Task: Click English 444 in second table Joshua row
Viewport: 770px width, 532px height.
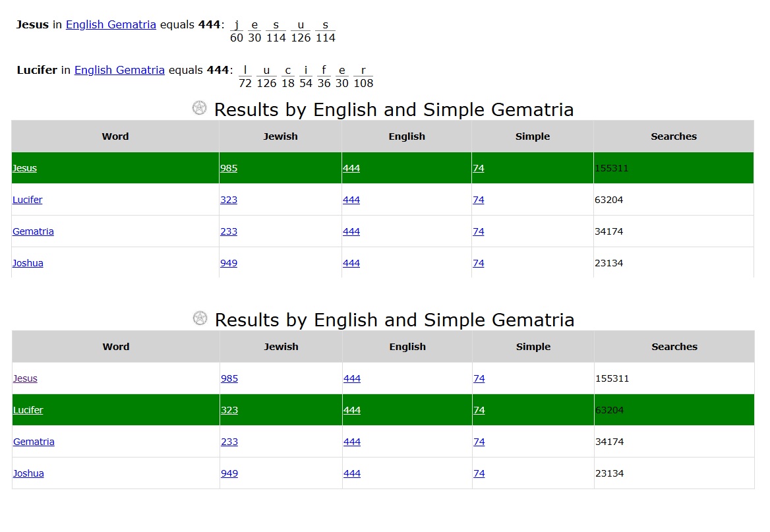Action: (x=352, y=473)
